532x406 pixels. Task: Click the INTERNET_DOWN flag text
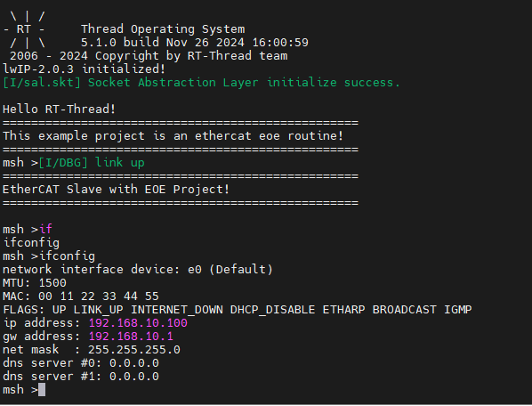pos(177,310)
